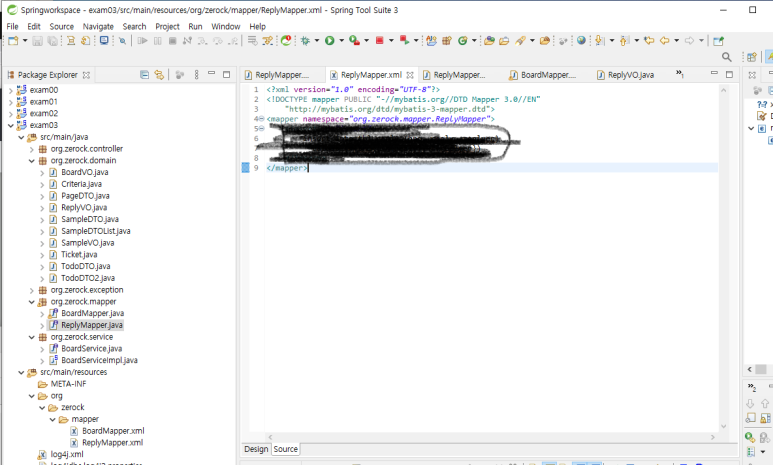Open Package Explorer View Menu dots

196,75
